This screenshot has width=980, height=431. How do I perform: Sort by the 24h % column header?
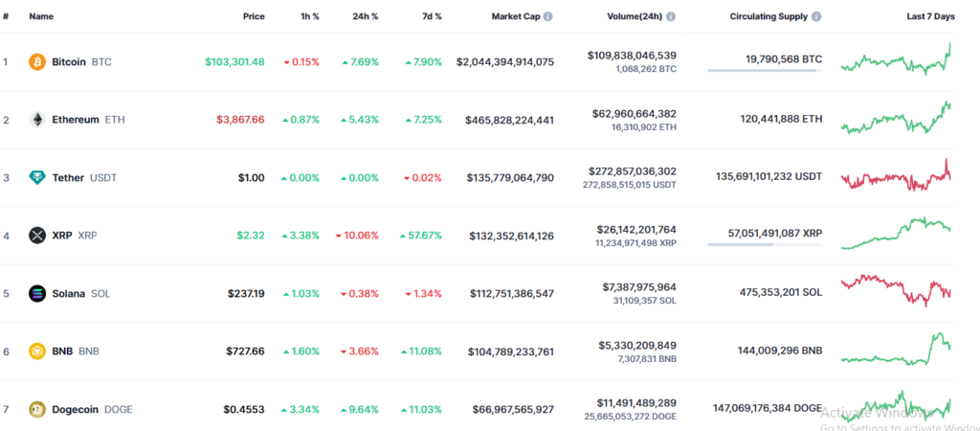[x=364, y=17]
